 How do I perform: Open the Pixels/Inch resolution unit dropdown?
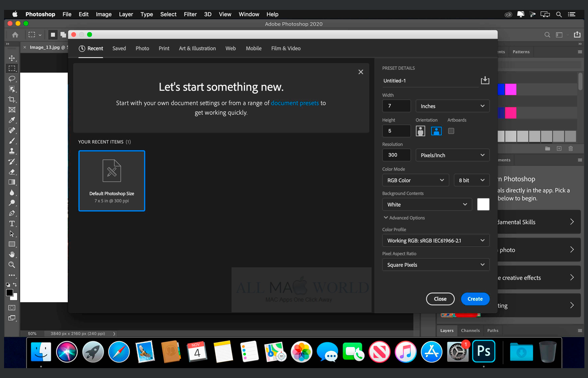point(453,155)
